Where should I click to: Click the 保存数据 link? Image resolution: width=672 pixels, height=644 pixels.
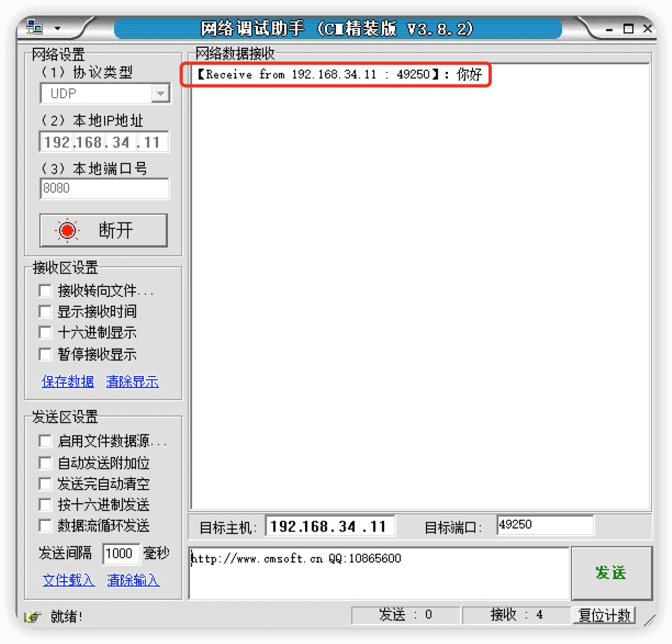(x=68, y=382)
